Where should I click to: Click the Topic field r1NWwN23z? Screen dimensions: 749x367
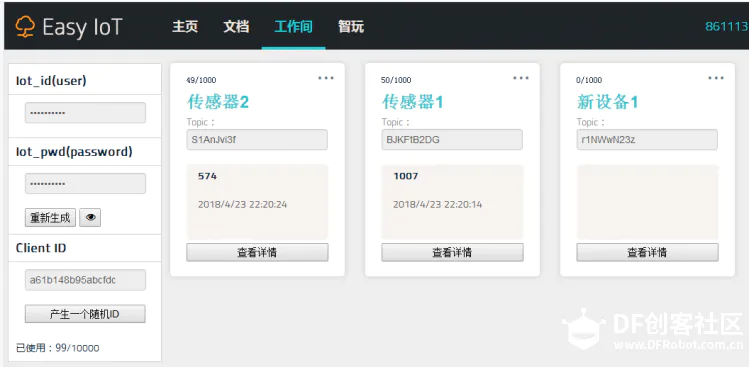647,140
